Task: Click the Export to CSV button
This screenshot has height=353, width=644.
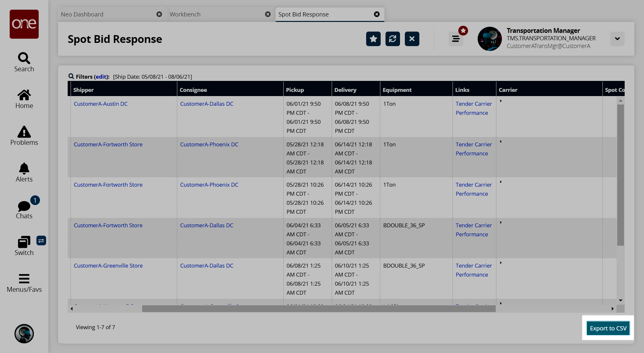Action: [608, 328]
